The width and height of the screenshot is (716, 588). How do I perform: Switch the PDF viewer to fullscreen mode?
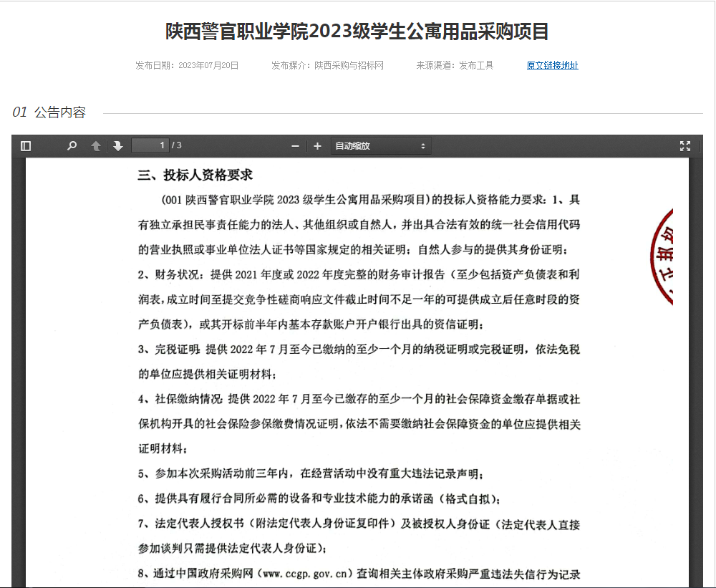(685, 145)
